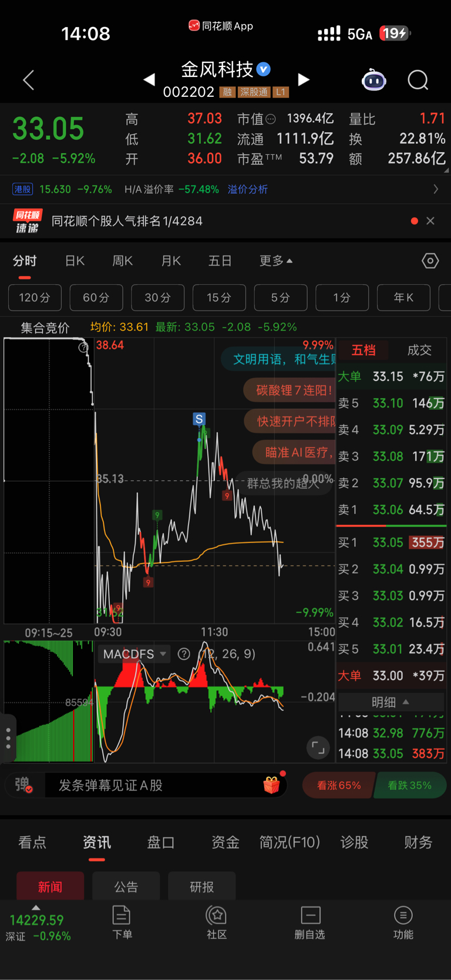Open side handle three-dot menu
The image size is (451, 980).
8,738
